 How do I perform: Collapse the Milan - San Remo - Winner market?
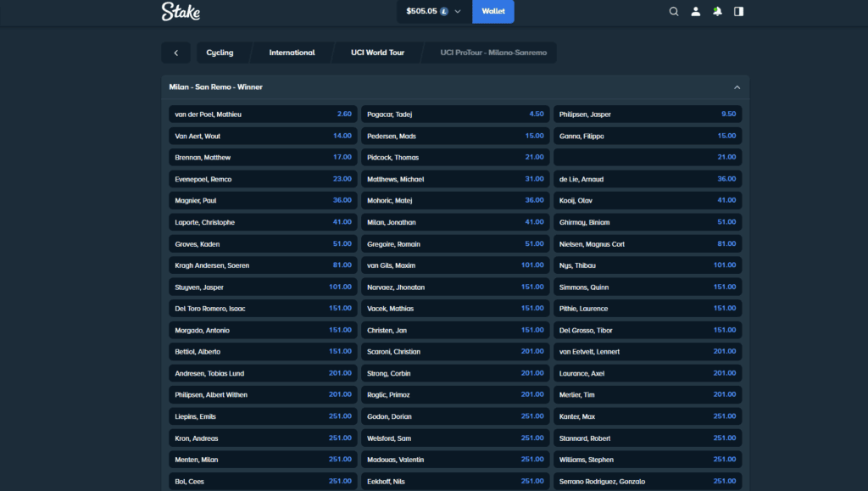click(737, 86)
